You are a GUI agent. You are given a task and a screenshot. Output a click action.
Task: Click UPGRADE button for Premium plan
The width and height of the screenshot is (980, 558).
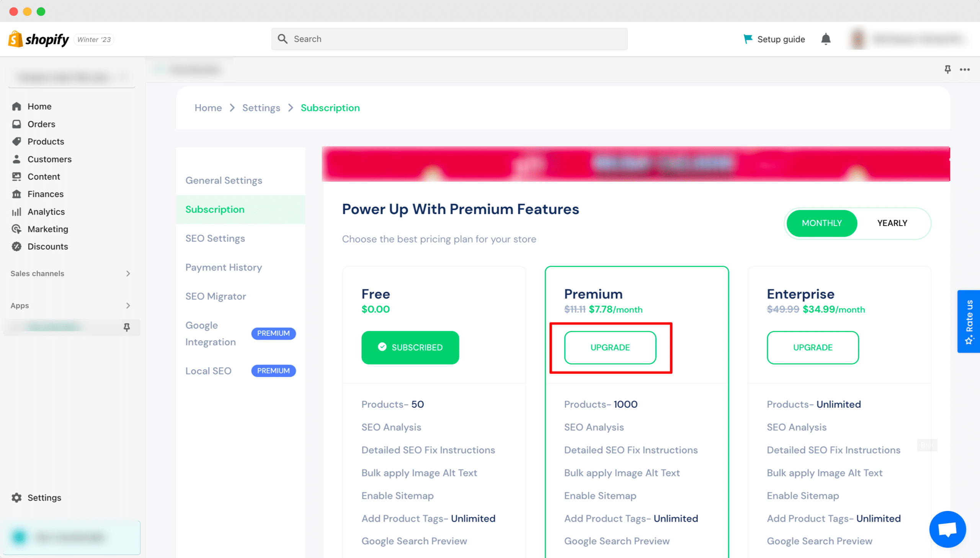pos(610,347)
